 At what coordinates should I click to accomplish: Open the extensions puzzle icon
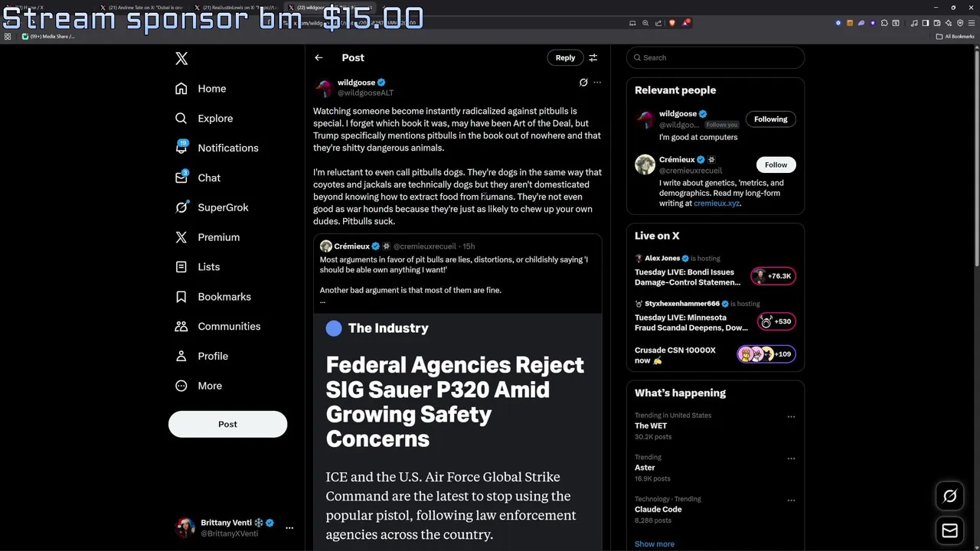(884, 23)
